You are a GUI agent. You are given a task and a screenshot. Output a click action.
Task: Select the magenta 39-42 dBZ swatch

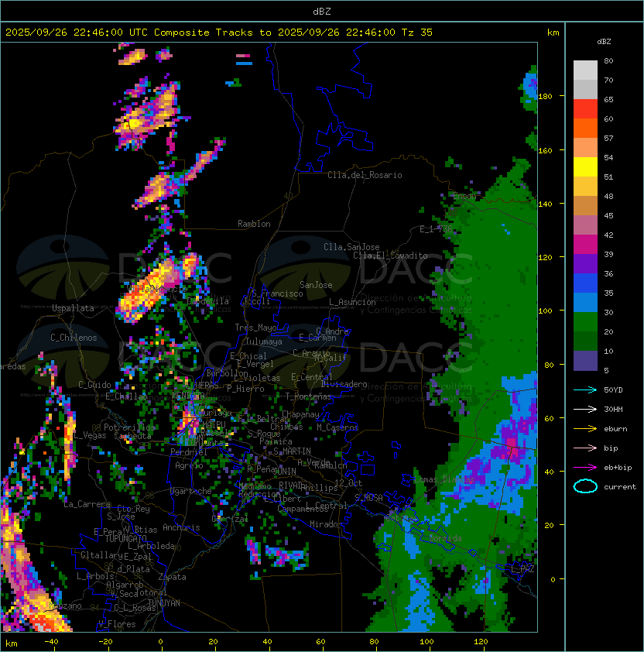pyautogui.click(x=585, y=245)
